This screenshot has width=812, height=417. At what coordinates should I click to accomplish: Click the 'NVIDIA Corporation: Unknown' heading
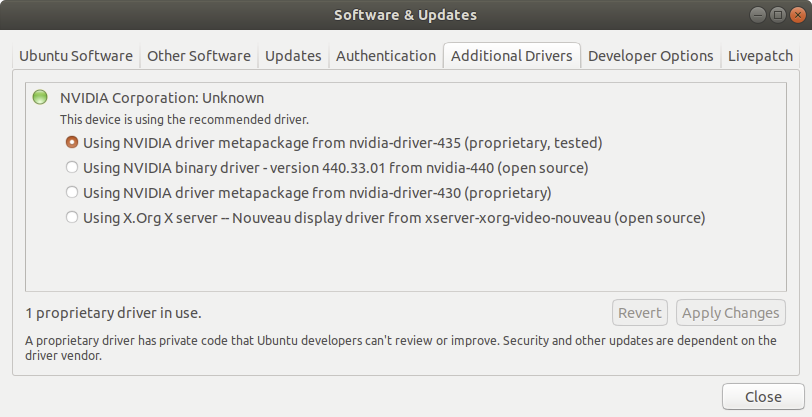162,98
